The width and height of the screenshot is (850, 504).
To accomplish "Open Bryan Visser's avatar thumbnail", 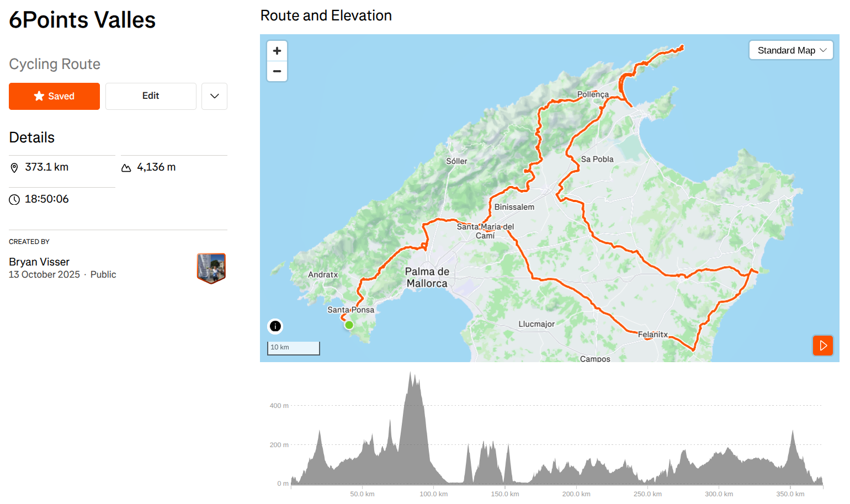I will coord(211,268).
